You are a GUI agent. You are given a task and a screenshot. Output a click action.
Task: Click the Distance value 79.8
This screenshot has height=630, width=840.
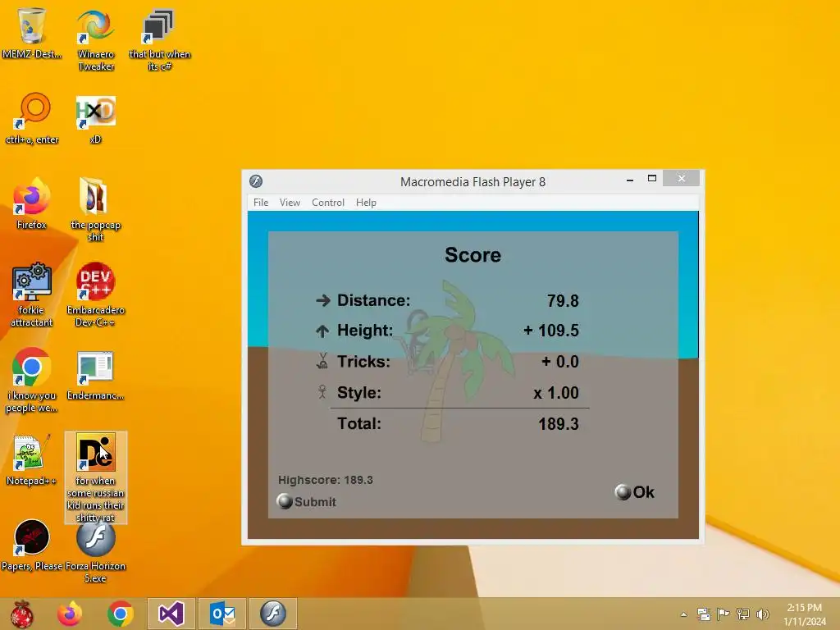563,301
